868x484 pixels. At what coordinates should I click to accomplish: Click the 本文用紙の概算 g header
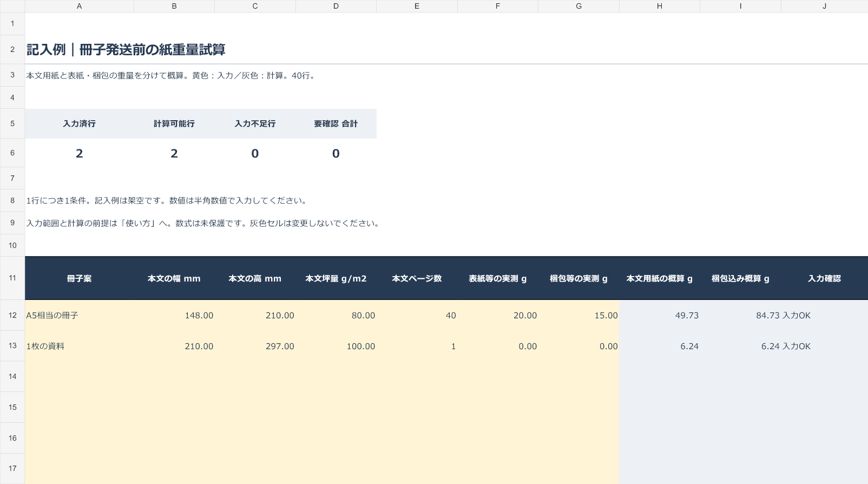tap(660, 278)
